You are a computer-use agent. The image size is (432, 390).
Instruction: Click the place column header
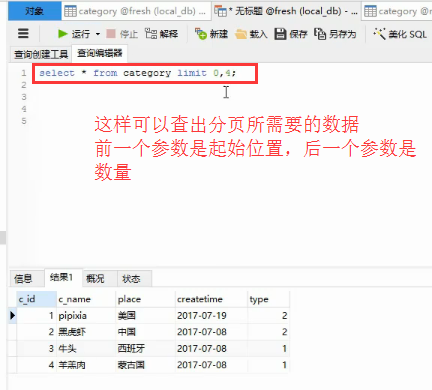(x=145, y=299)
